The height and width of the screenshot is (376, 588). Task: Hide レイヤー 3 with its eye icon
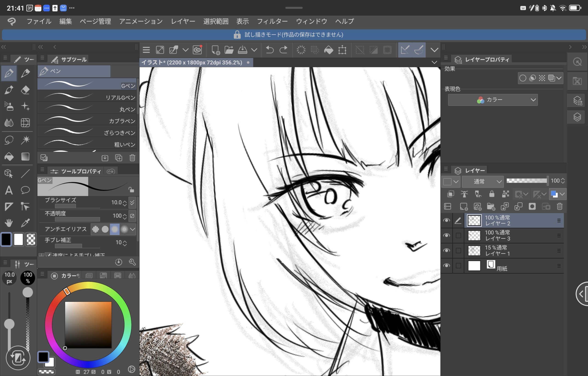(x=447, y=235)
